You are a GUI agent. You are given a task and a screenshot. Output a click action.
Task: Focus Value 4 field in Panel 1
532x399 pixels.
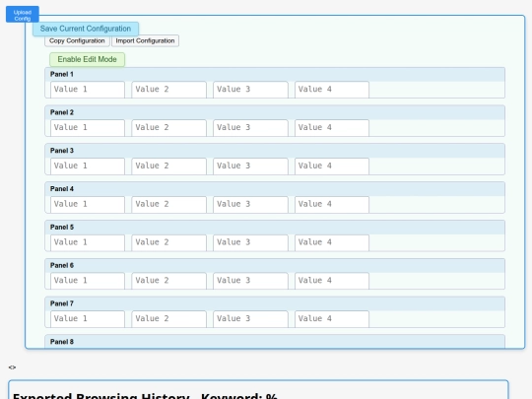[332, 90]
